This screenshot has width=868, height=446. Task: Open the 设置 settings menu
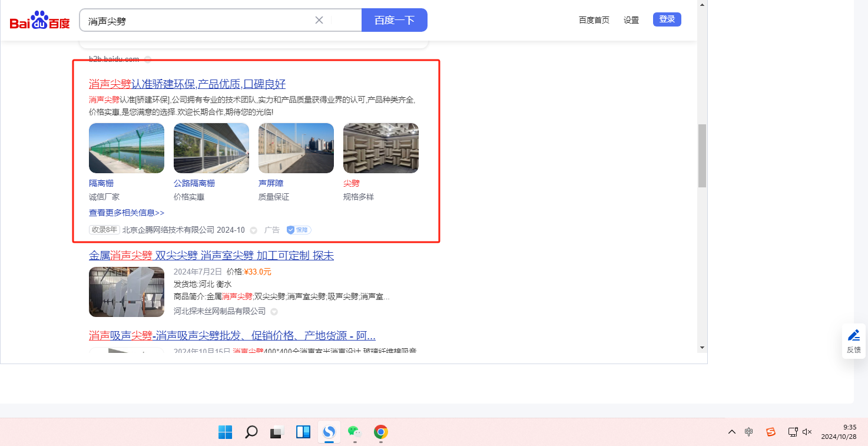(631, 20)
